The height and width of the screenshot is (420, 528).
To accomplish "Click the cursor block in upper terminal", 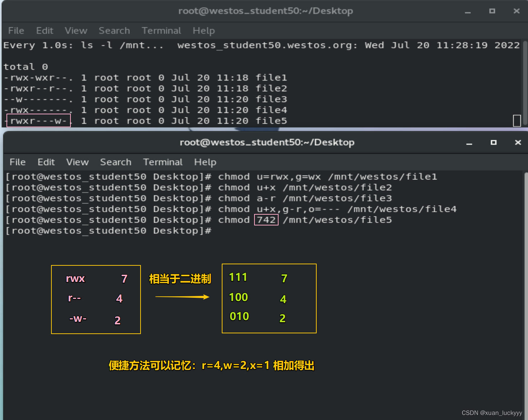I will tap(517, 121).
